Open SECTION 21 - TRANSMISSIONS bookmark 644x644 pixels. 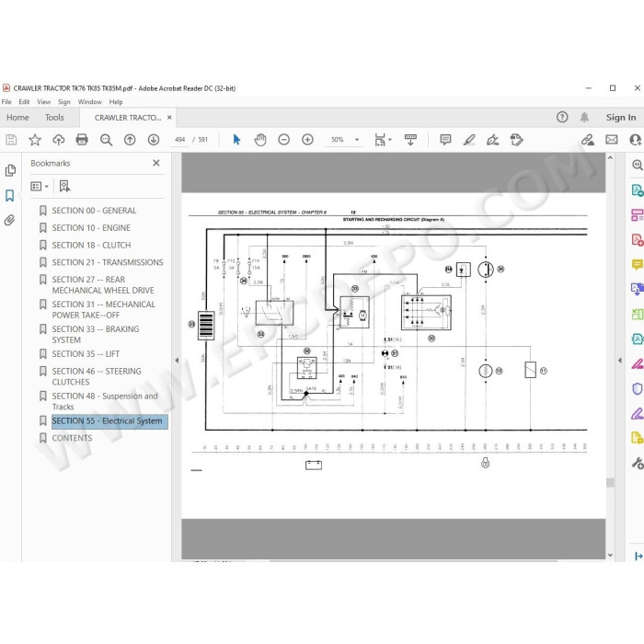click(108, 262)
